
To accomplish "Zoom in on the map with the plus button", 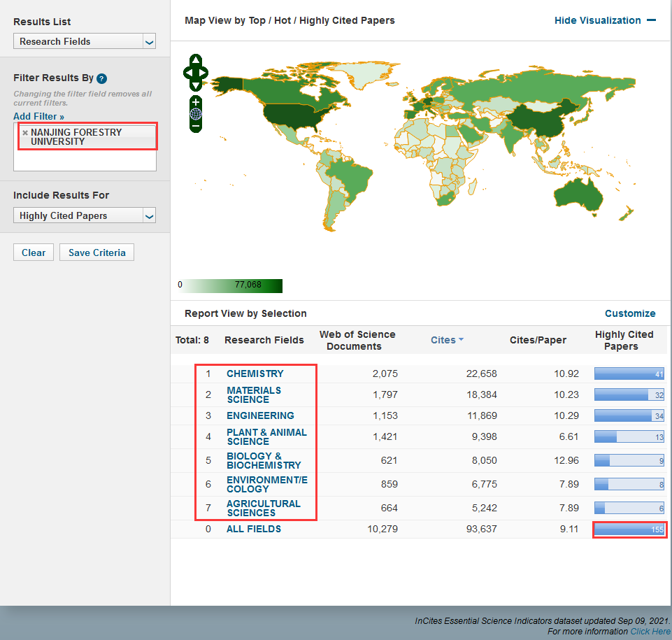I will pos(195,102).
